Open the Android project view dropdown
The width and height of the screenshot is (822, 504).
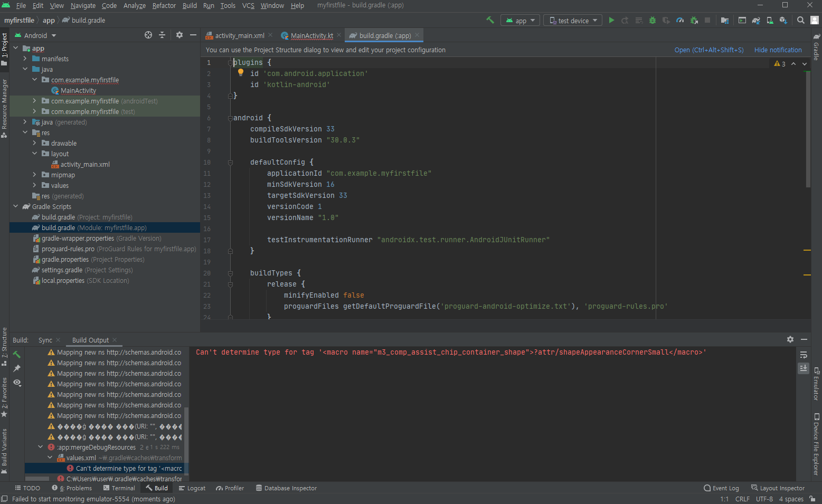coord(35,35)
